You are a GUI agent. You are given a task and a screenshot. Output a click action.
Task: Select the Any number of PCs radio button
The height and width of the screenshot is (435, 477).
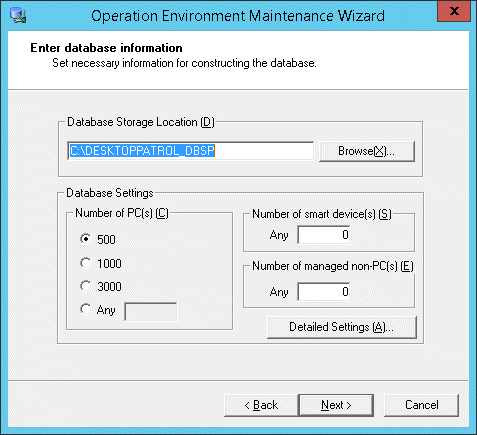86,309
